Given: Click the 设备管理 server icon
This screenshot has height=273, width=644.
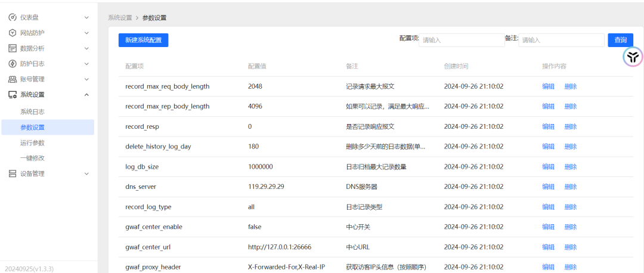Looking at the screenshot, I should click(12, 173).
